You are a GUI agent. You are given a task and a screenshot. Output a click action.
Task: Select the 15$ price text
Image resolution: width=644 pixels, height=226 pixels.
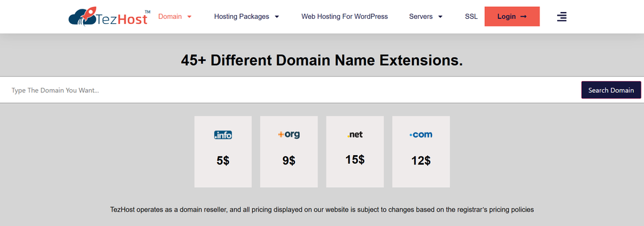(355, 159)
